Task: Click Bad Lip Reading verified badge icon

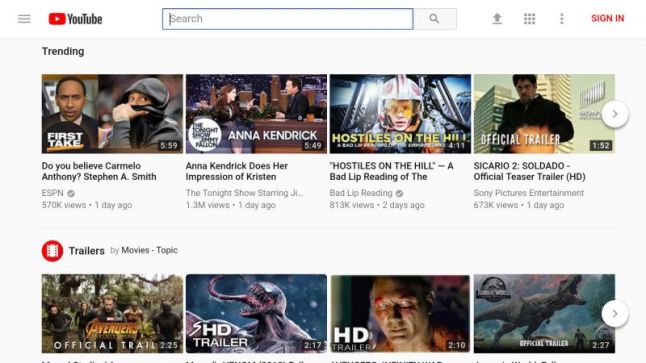Action: tap(399, 193)
